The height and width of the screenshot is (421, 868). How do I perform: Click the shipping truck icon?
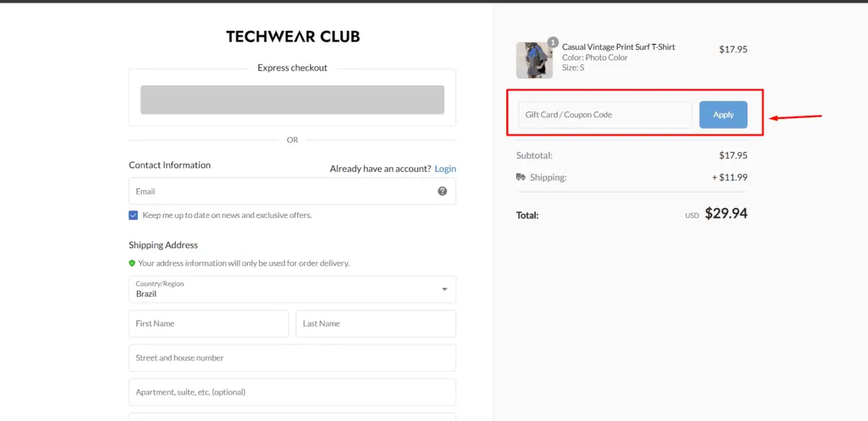click(521, 177)
